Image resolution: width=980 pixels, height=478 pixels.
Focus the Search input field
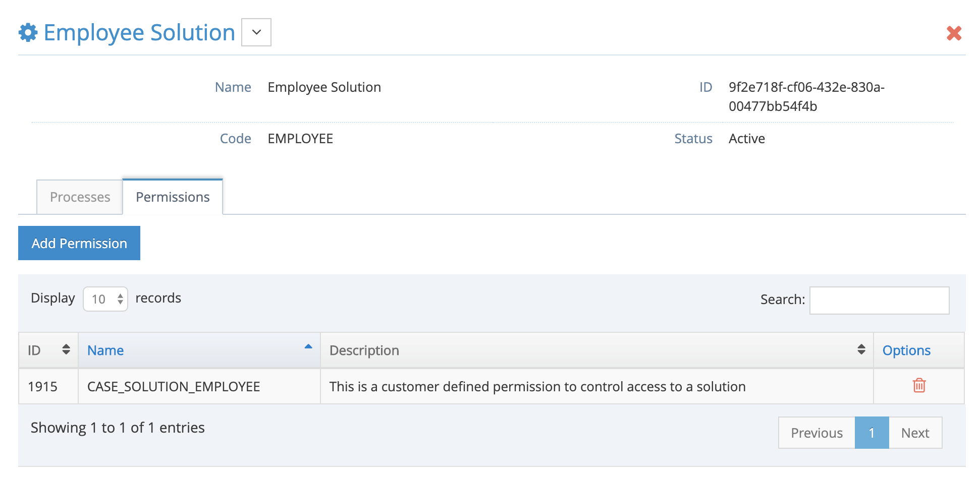tap(879, 300)
